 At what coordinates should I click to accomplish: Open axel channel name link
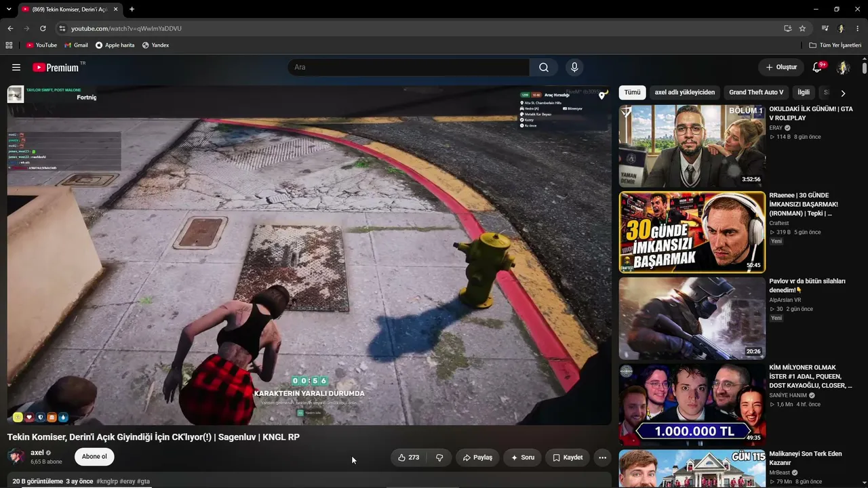(37, 453)
